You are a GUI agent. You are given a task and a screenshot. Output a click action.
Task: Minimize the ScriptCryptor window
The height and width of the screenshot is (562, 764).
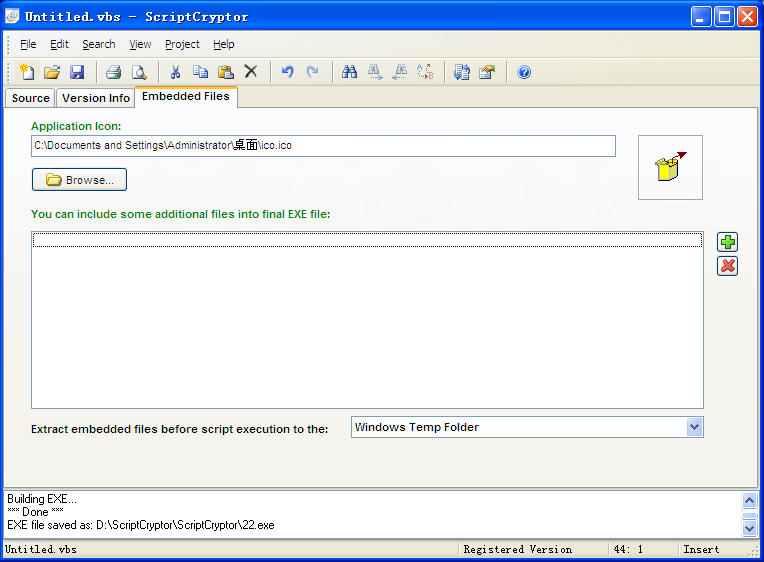coord(701,17)
